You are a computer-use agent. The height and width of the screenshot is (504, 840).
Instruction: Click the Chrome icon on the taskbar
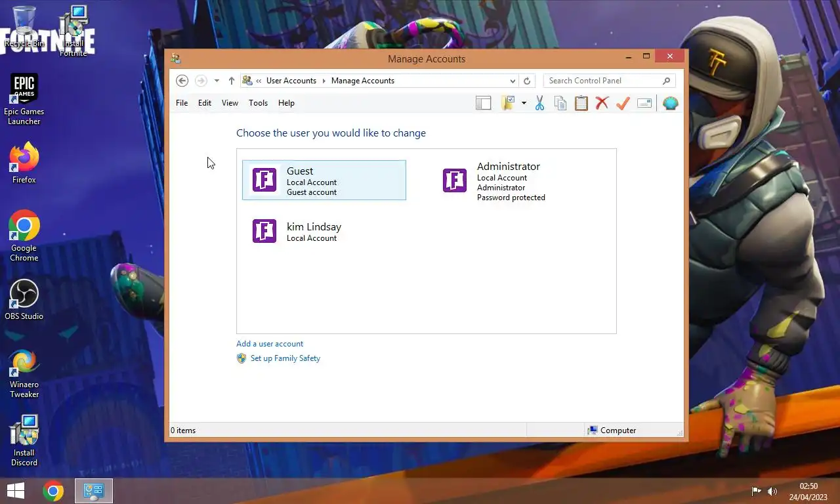[53, 491]
